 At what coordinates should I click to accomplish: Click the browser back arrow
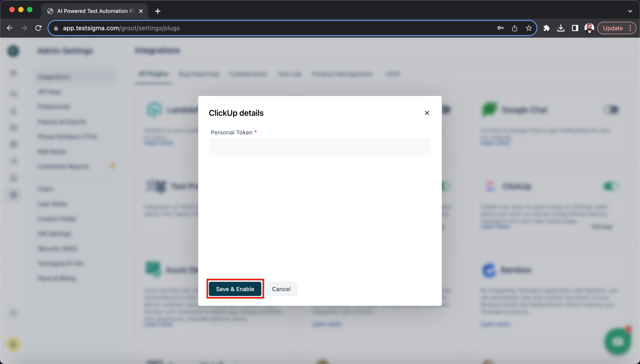[10, 28]
